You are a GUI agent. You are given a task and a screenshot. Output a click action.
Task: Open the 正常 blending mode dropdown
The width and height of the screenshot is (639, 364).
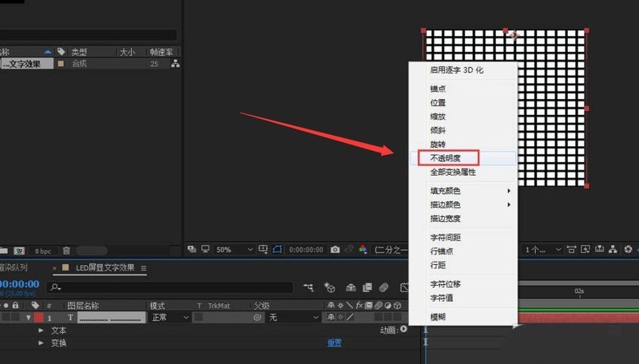pos(169,318)
